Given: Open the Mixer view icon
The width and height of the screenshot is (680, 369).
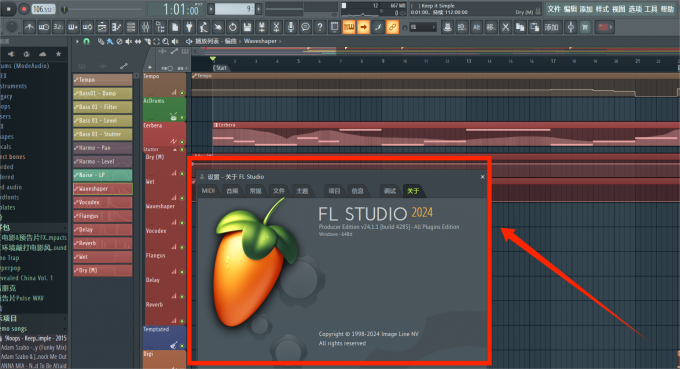Looking at the screenshot, I should click(x=145, y=27).
